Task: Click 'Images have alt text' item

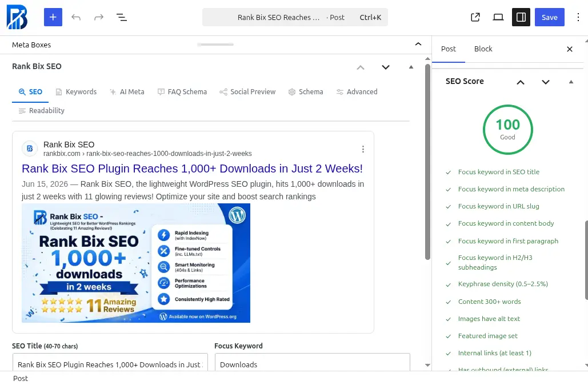Action: (489, 319)
